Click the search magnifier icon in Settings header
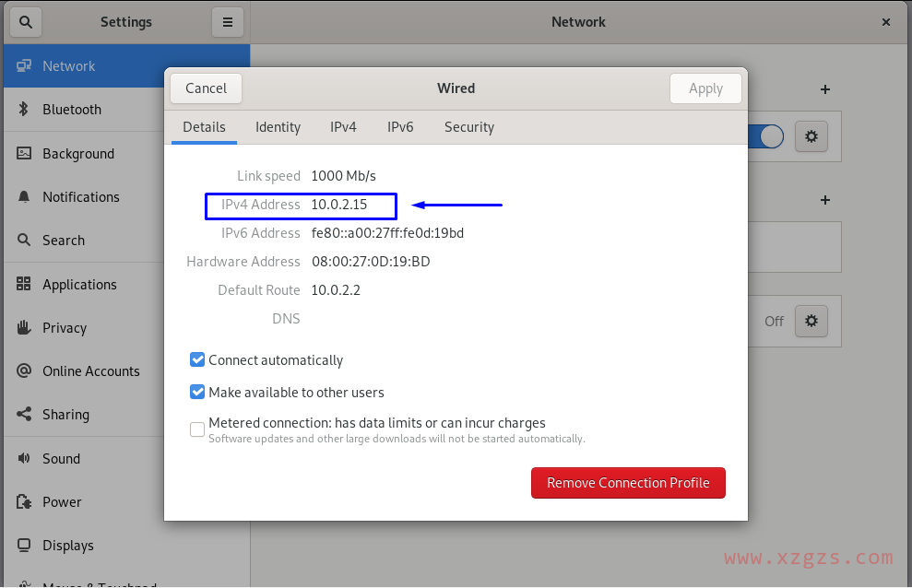The height and width of the screenshot is (588, 912). [25, 21]
